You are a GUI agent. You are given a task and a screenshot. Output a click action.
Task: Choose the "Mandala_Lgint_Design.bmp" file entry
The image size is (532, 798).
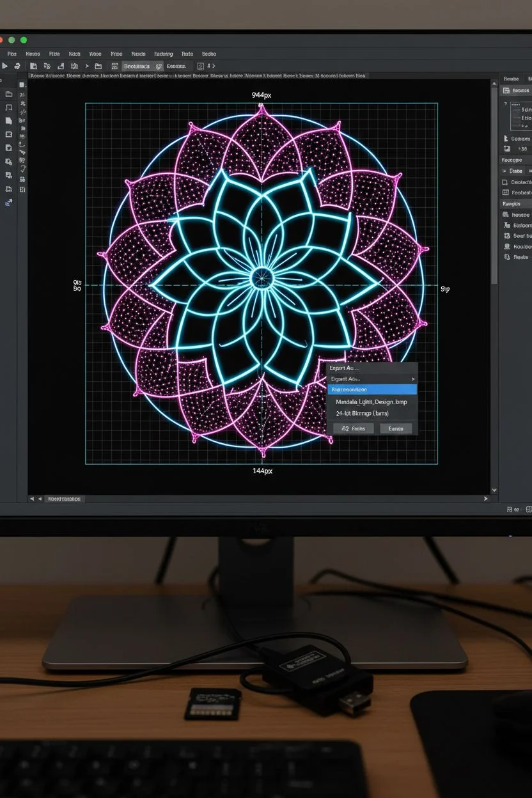tap(372, 402)
